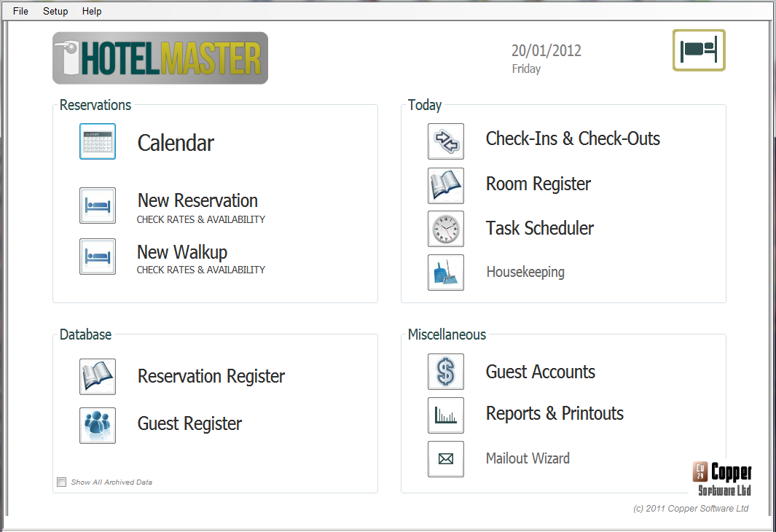Click the date 20/01/2012

[x=546, y=50]
